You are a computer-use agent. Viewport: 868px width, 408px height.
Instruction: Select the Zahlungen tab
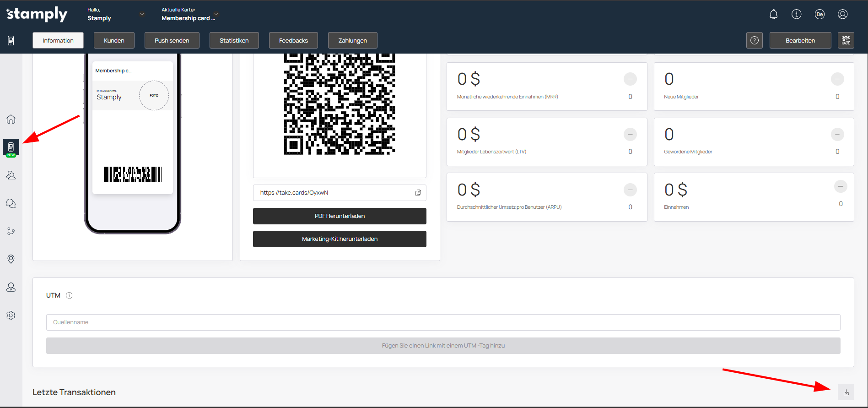352,40
